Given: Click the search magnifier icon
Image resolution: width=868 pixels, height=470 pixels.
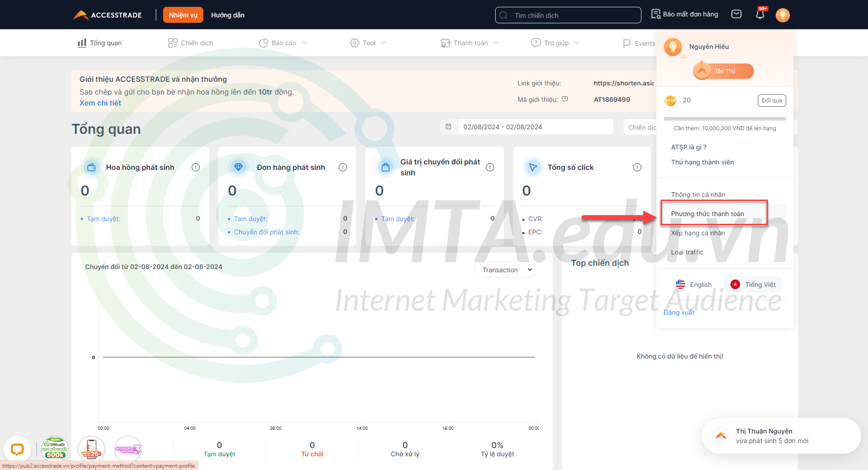Looking at the screenshot, I should click(503, 15).
